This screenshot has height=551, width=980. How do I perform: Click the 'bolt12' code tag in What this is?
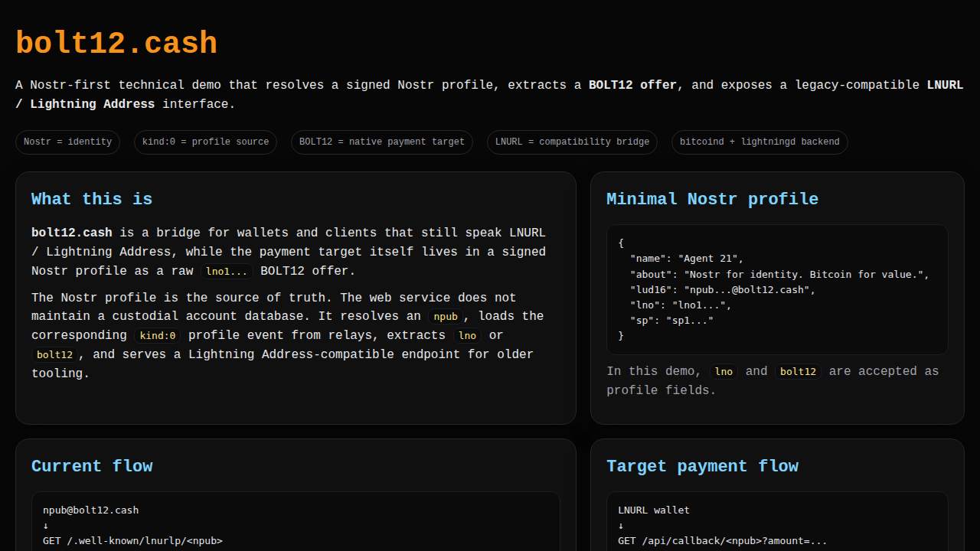[x=55, y=355]
